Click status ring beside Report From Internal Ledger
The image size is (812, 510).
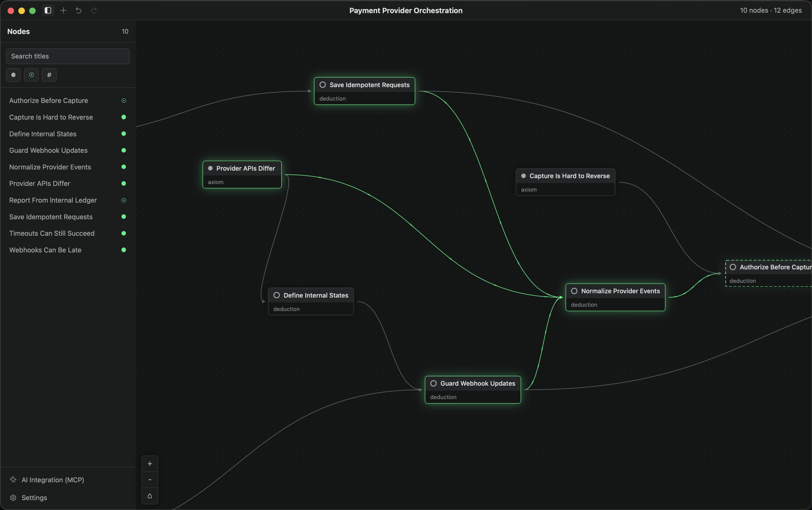point(124,200)
